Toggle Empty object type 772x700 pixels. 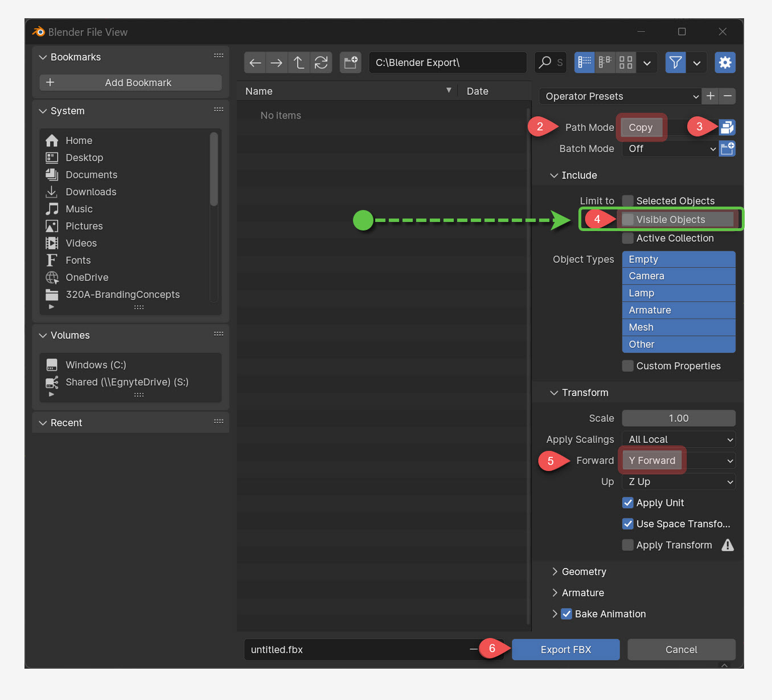679,260
